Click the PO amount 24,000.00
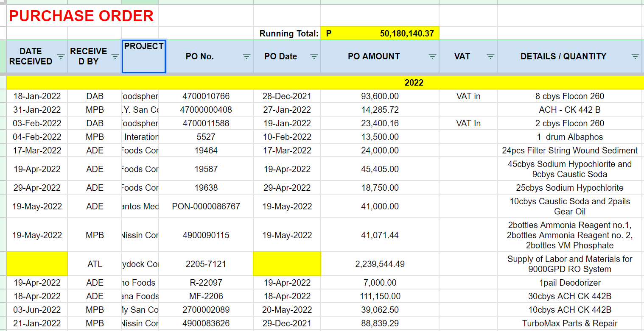Viewport: 644px width, 331px height. (380, 150)
